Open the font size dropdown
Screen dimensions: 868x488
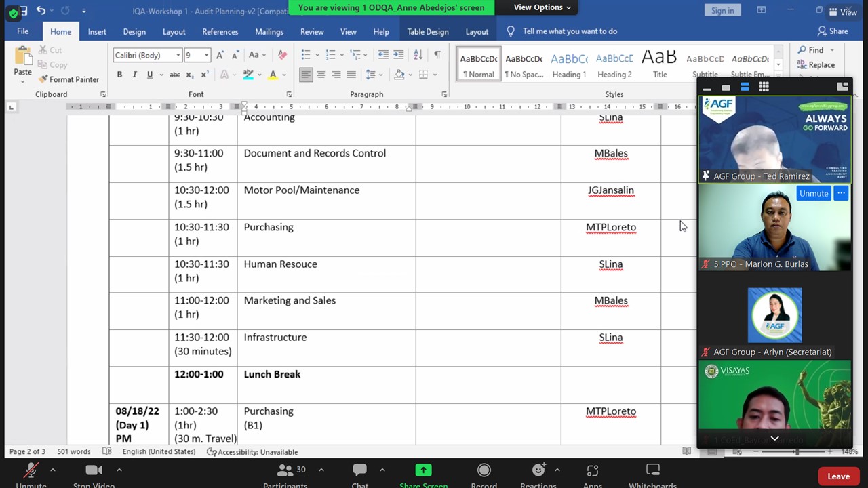(206, 56)
